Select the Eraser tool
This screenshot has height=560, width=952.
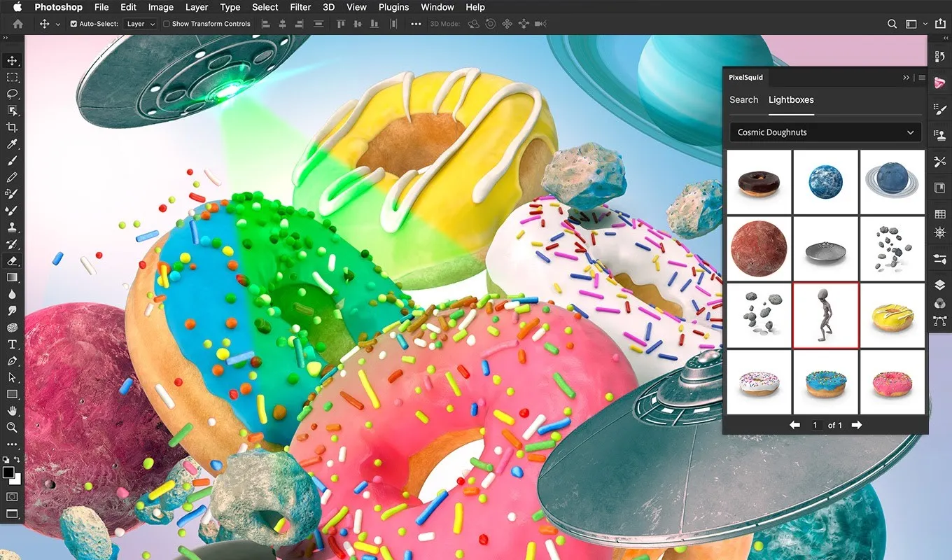click(12, 260)
